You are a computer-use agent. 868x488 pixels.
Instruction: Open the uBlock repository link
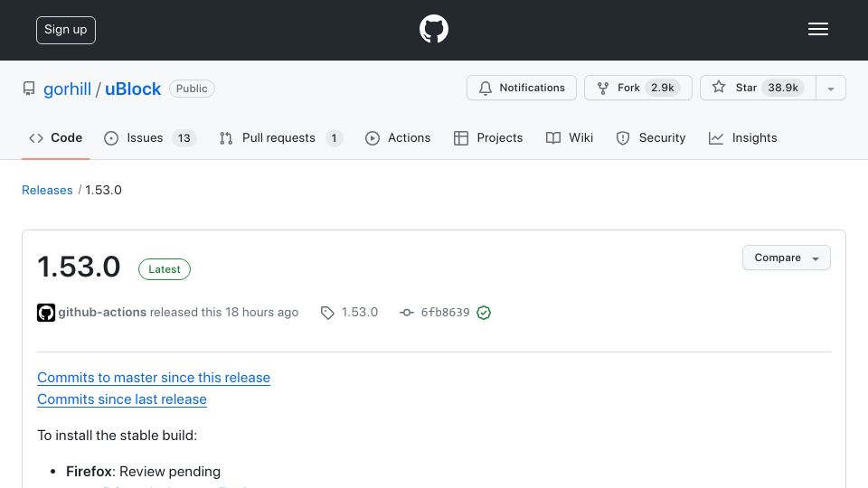point(133,89)
